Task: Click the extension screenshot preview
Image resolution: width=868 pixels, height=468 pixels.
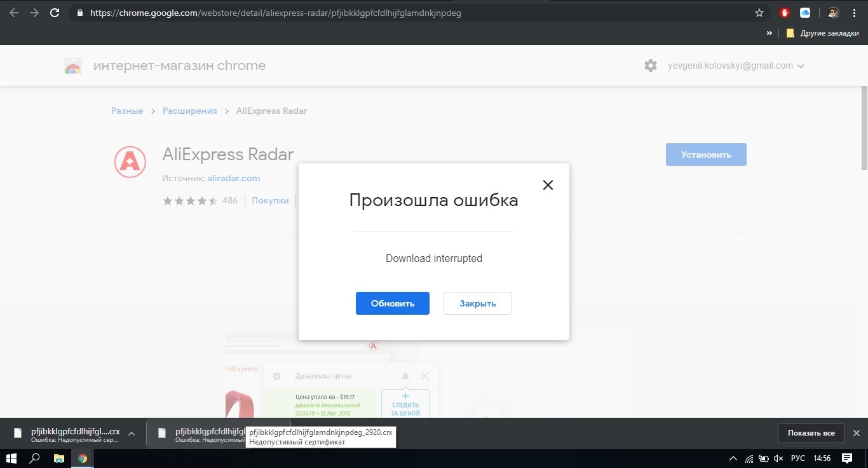Action: point(428,374)
